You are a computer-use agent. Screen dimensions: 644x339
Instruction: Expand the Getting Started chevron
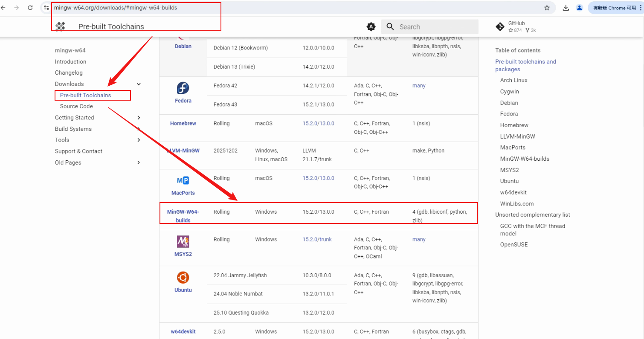pos(139,118)
